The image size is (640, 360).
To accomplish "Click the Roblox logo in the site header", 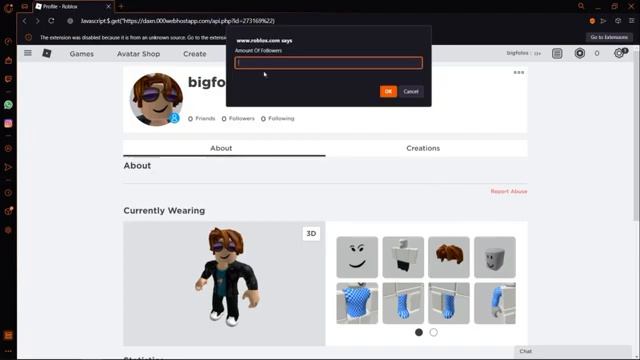I will click(47, 53).
